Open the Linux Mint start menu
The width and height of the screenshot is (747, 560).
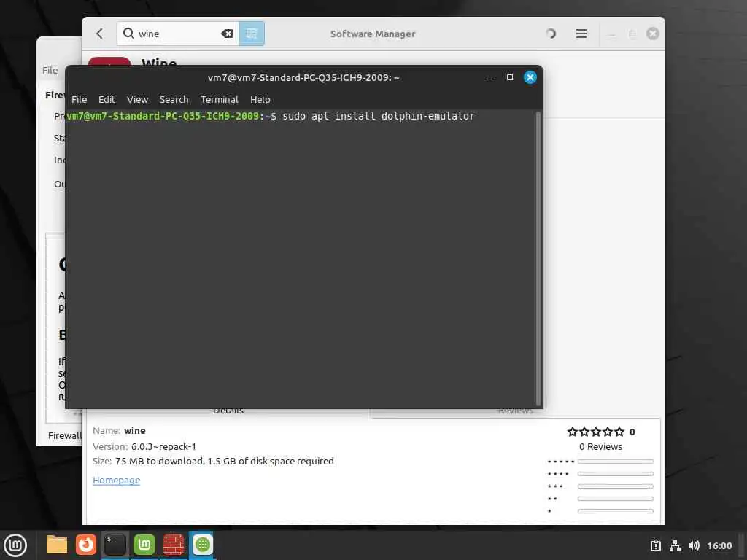pyautogui.click(x=15, y=545)
